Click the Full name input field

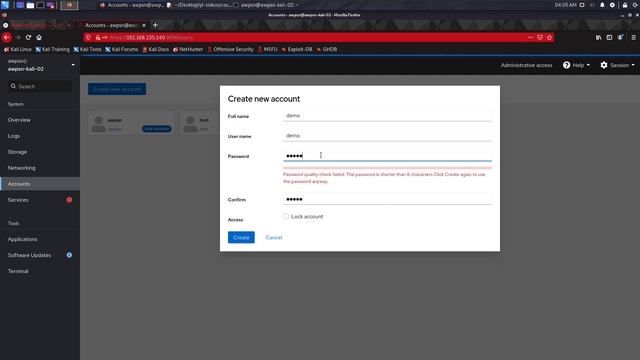pyautogui.click(x=387, y=116)
